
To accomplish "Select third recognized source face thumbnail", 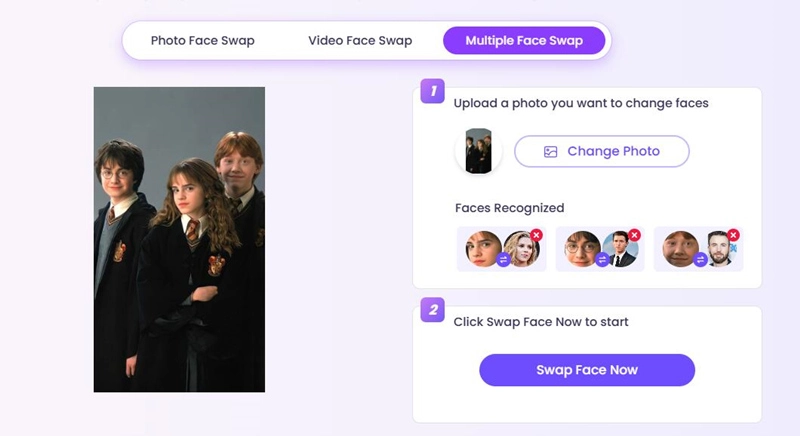I will tap(680, 247).
